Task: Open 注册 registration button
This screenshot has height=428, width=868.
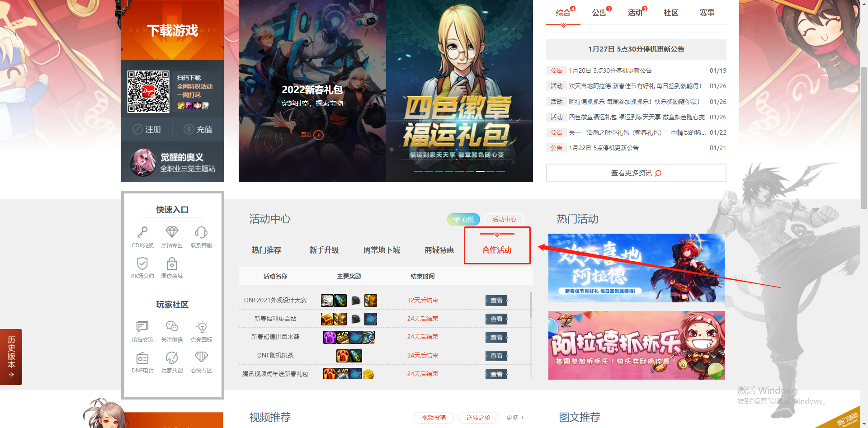Action: (x=147, y=129)
